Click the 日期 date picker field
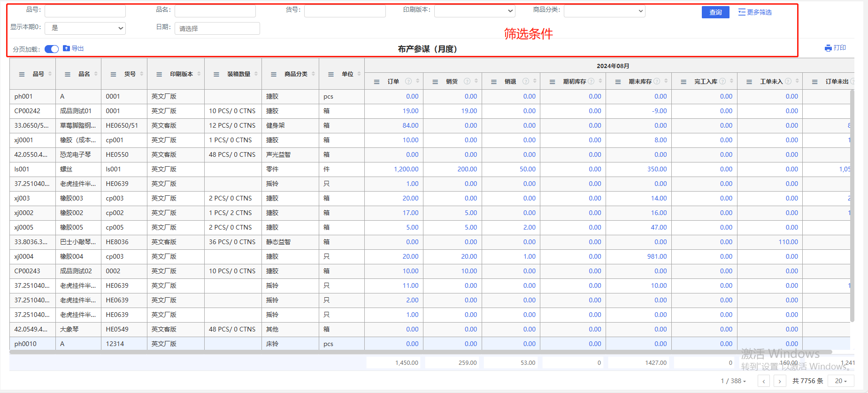 coord(217,28)
